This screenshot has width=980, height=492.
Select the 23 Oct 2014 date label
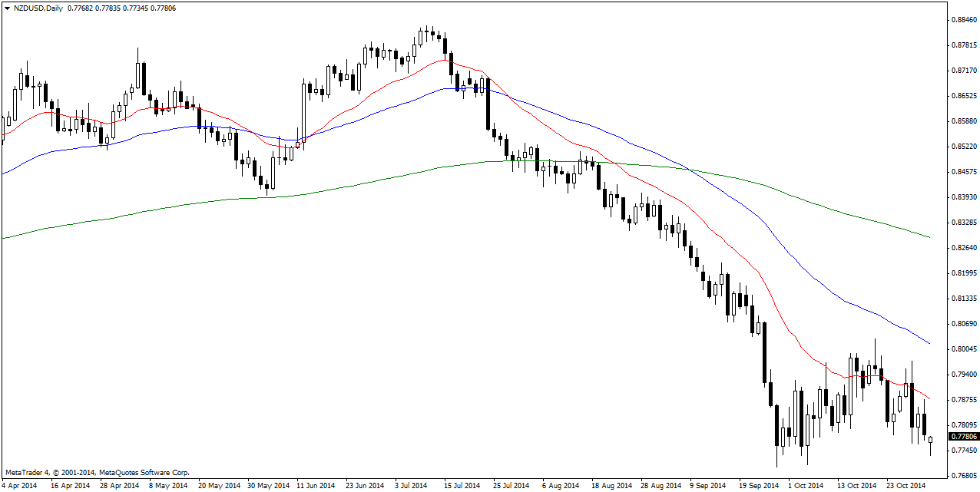(x=906, y=485)
